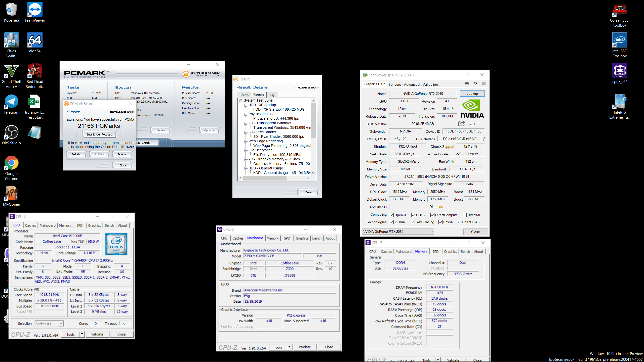Launch OBS Studio from the desktop
The width and height of the screenshot is (644, 362).
11,135
